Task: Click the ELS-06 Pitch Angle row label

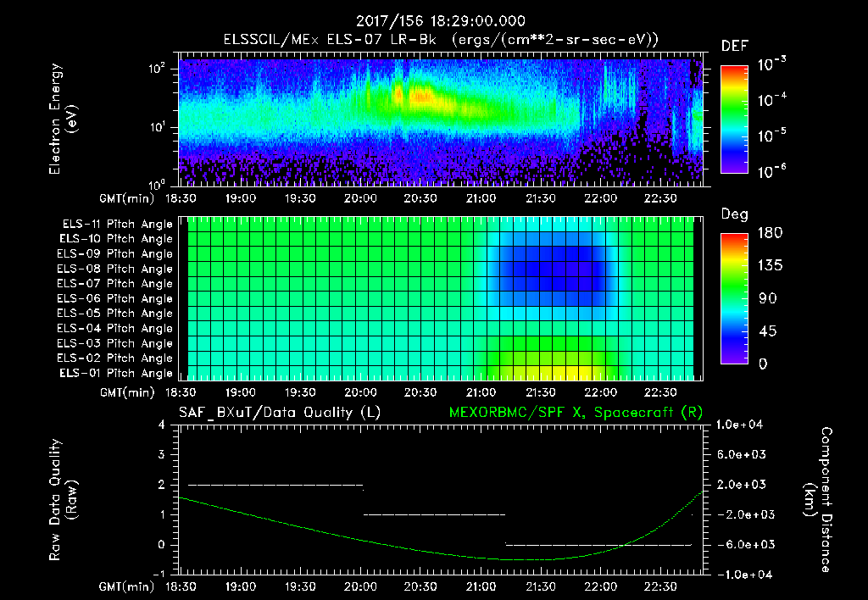Action: pyautogui.click(x=114, y=298)
